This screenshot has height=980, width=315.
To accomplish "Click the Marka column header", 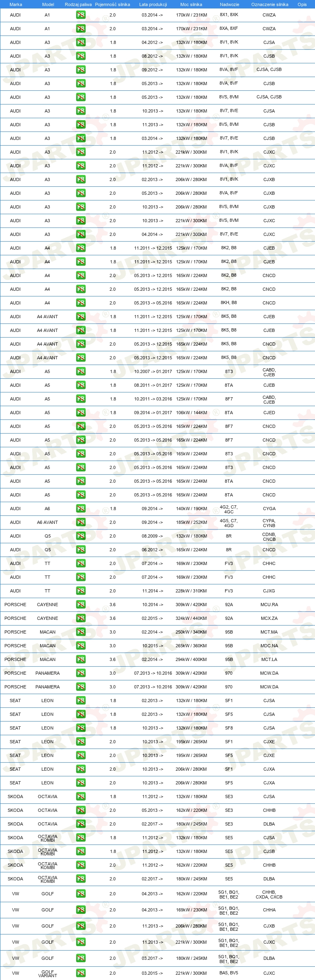I will tap(16, 4).
